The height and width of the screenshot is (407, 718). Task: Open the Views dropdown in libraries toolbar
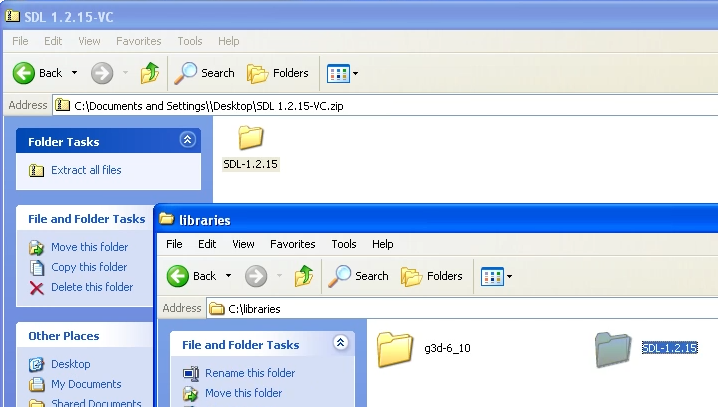click(497, 276)
